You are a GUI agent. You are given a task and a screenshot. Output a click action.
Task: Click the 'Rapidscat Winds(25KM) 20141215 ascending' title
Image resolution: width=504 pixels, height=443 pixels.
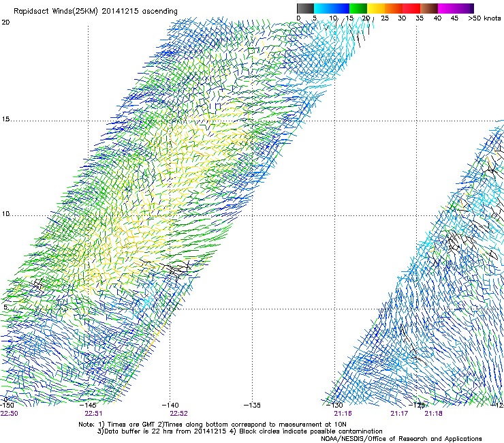point(95,12)
